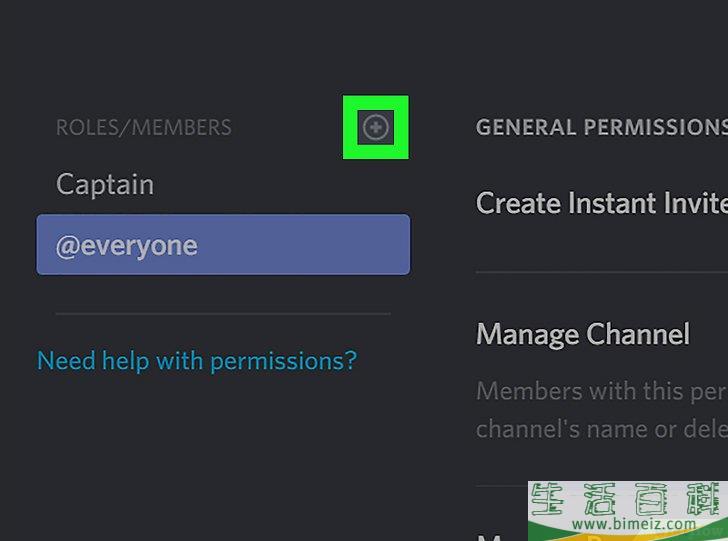Screen dimensions: 728x541
Task: Click the last character of the Chinese watermark
Action: click(x=703, y=499)
